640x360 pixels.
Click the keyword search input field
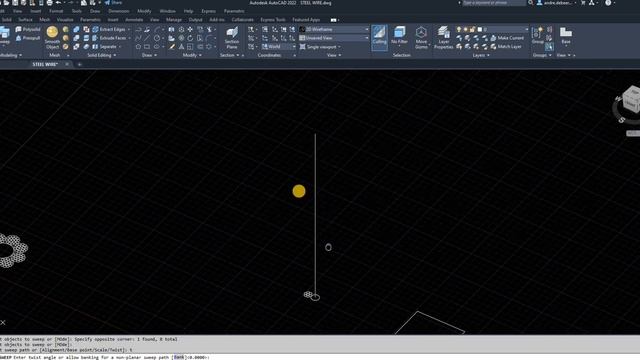coord(494,3)
